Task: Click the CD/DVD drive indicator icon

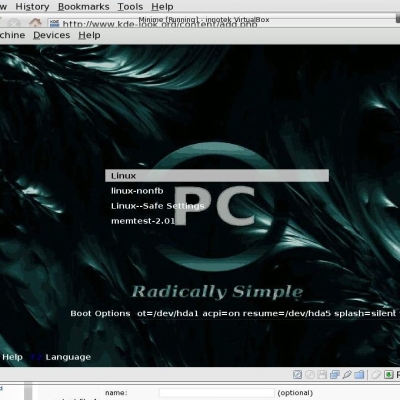Action: [310, 375]
